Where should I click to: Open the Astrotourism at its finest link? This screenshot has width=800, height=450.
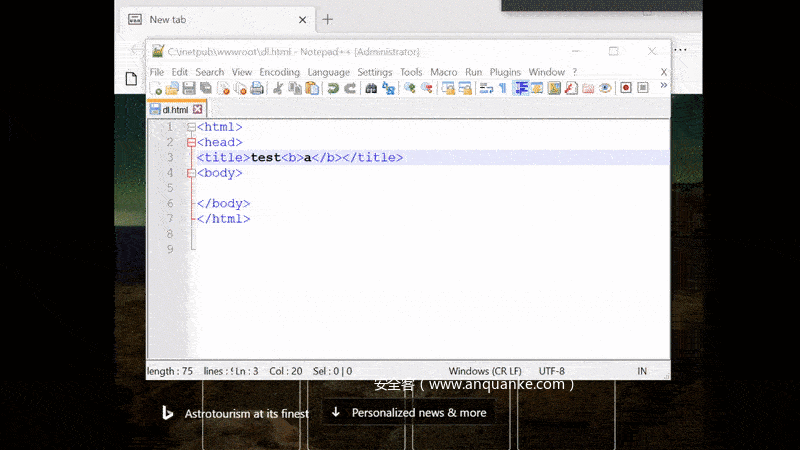pos(246,413)
